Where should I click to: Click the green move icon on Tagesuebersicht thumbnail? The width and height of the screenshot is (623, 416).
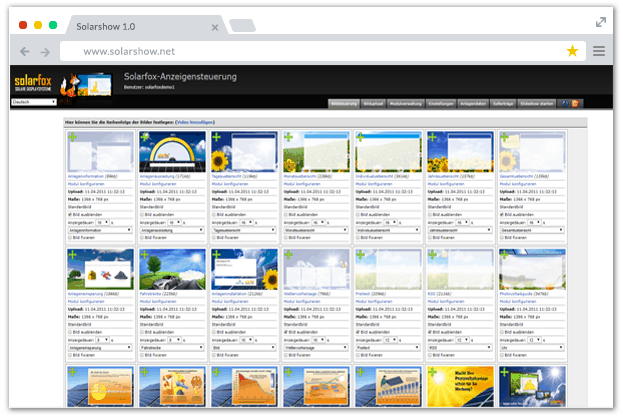pyautogui.click(x=216, y=137)
